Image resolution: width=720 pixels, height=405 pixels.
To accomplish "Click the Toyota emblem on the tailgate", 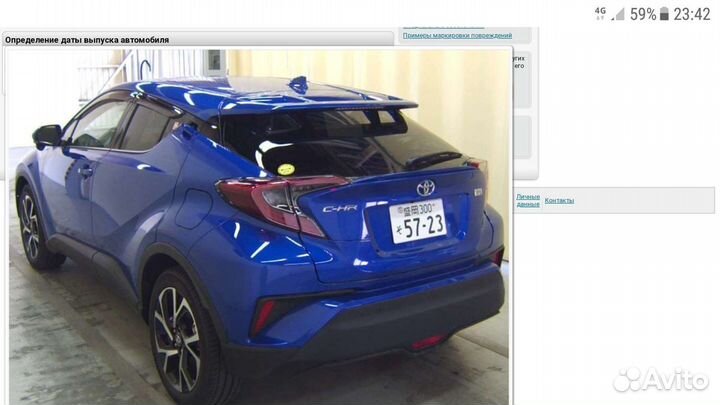I will tap(426, 188).
